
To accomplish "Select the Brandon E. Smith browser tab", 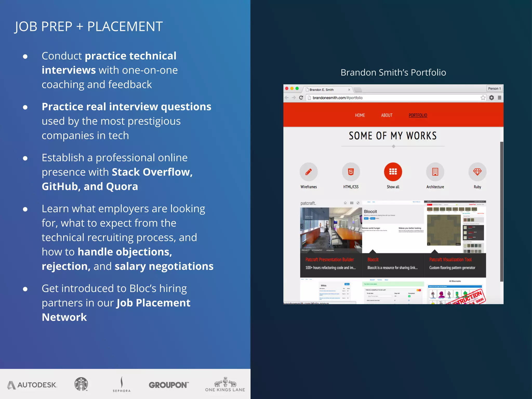I will click(327, 90).
